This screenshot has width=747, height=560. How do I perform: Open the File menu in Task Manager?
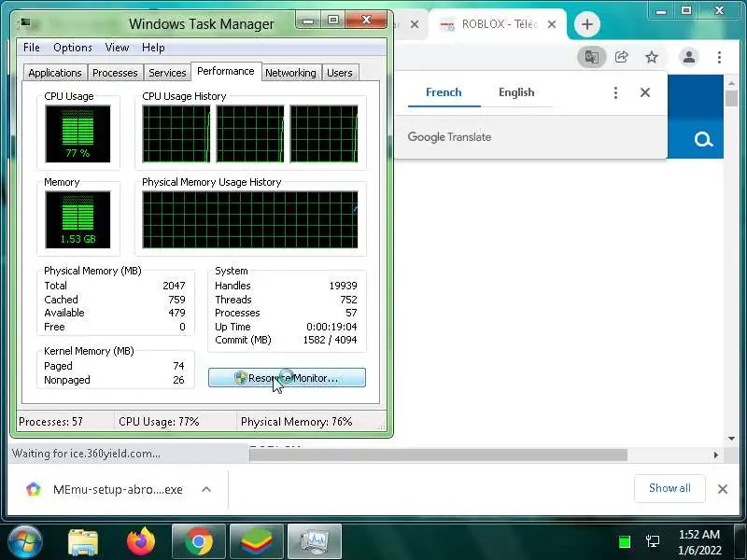(32, 48)
